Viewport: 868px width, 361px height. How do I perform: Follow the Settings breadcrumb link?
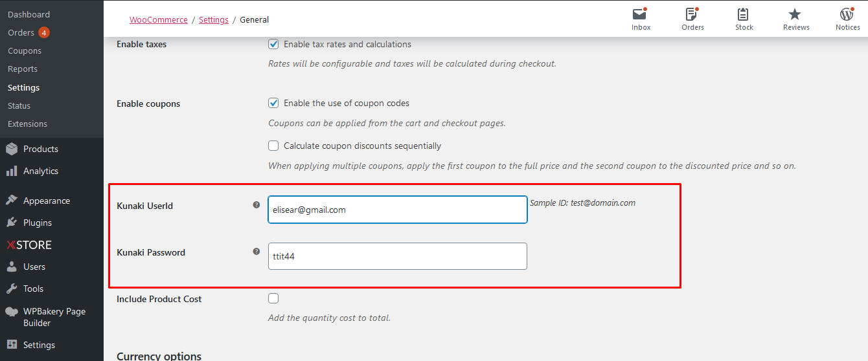(214, 19)
